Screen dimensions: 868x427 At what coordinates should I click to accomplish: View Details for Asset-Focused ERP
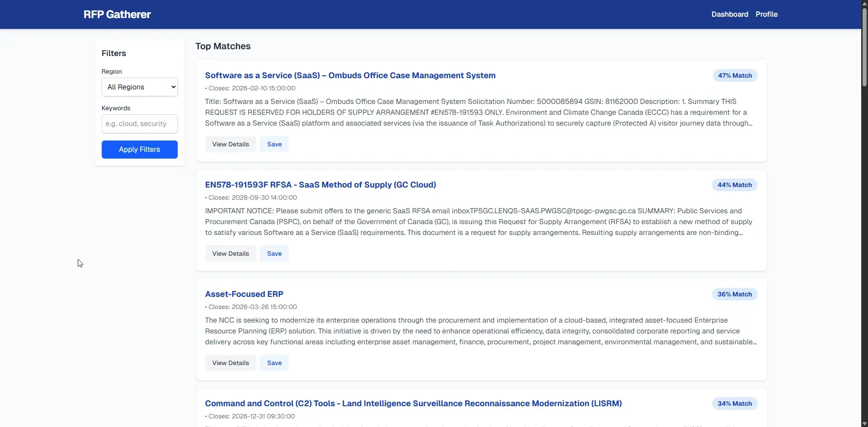coord(231,363)
